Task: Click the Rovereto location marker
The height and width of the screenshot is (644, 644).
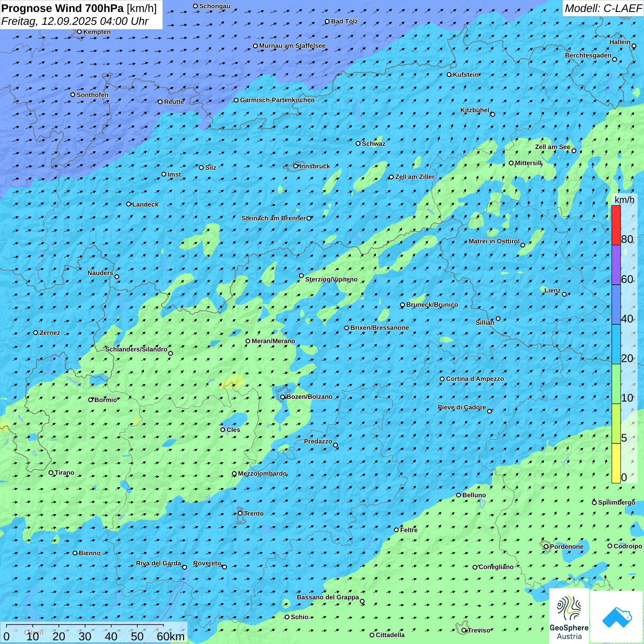Action: pyautogui.click(x=224, y=567)
